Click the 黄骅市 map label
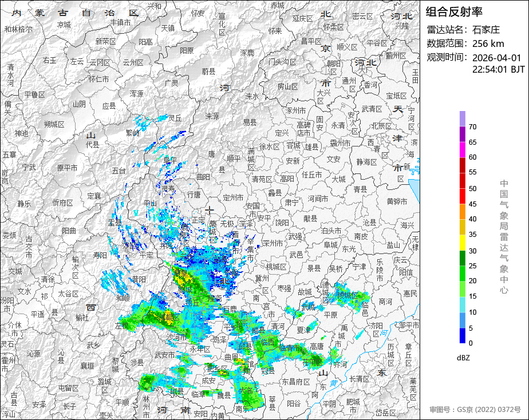 pos(397,201)
